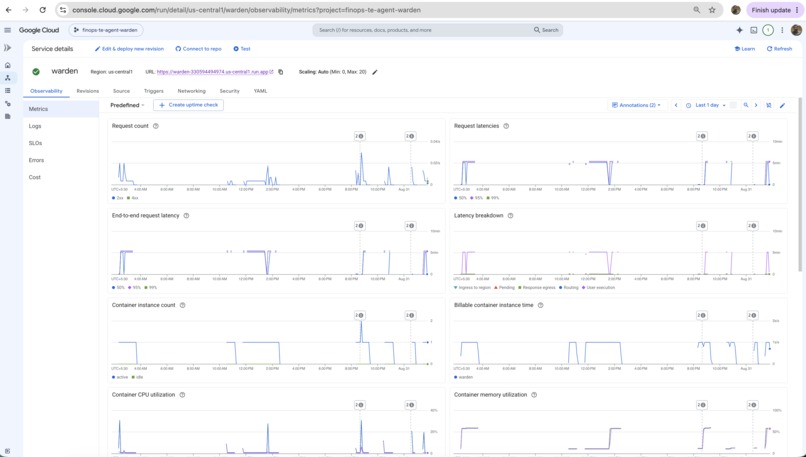806x457 pixels.
Task: Click the Test button
Action: click(x=242, y=49)
